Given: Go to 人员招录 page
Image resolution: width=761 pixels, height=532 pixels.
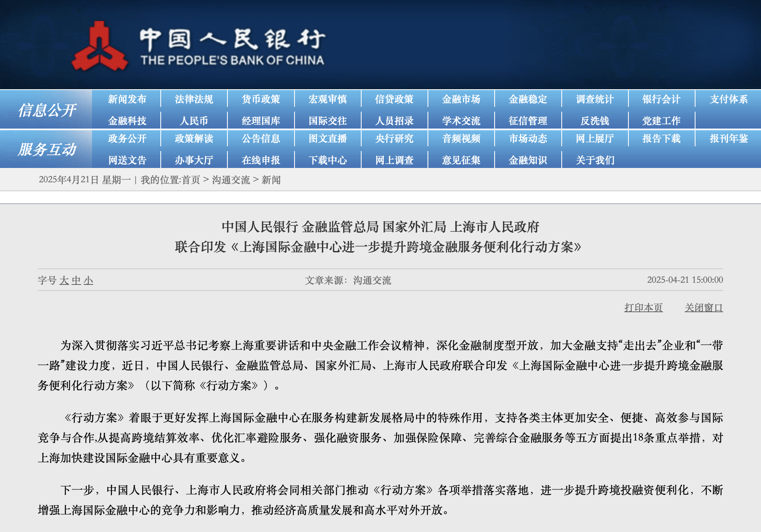Looking at the screenshot, I should pos(394,121).
